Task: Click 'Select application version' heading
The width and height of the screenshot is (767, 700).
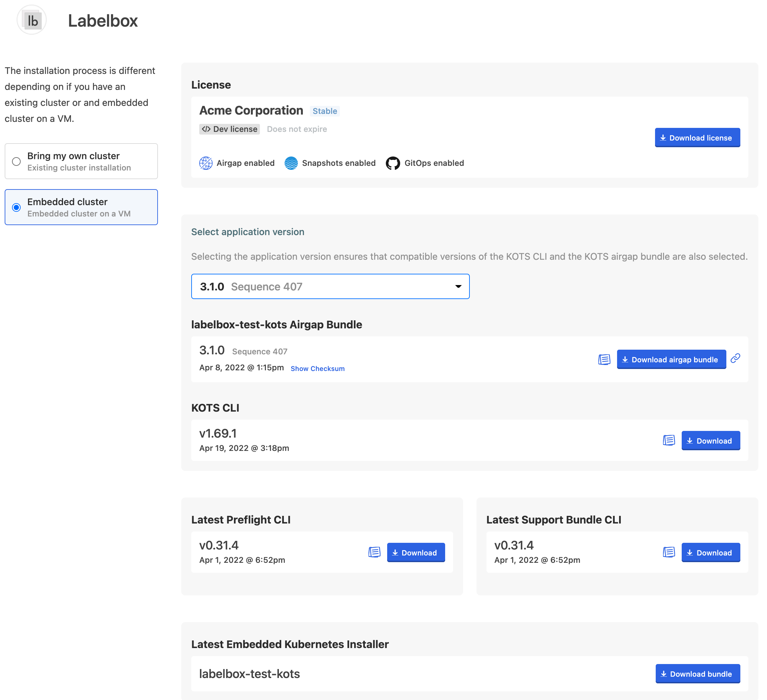Action: click(x=248, y=232)
